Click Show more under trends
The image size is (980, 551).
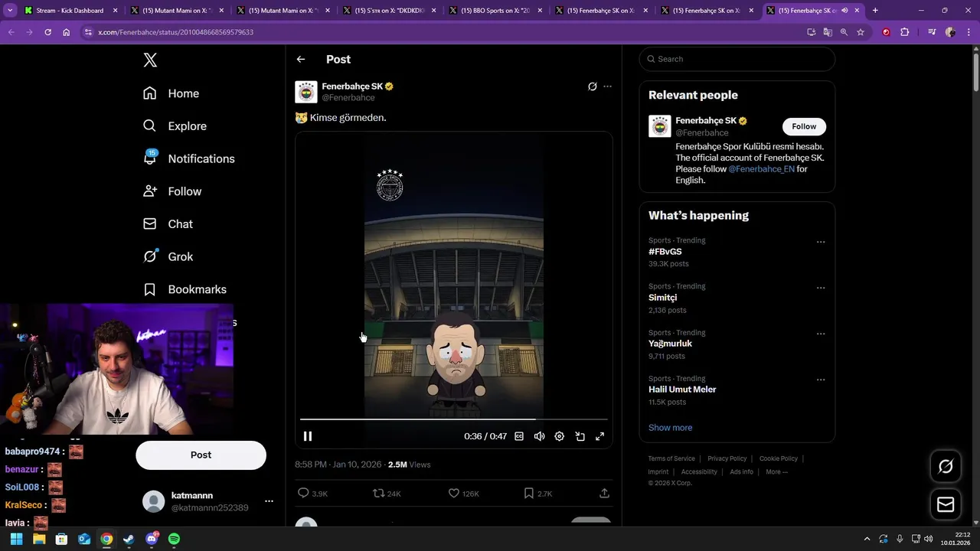(x=670, y=428)
